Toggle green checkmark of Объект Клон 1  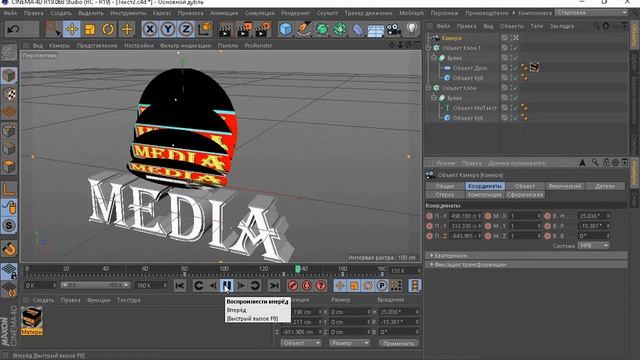tap(516, 48)
